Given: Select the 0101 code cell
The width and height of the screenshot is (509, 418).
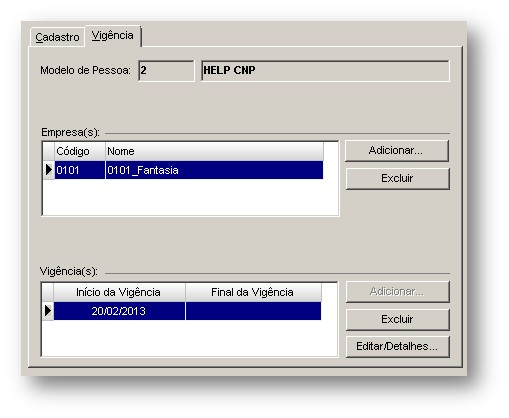Looking at the screenshot, I should [80, 170].
